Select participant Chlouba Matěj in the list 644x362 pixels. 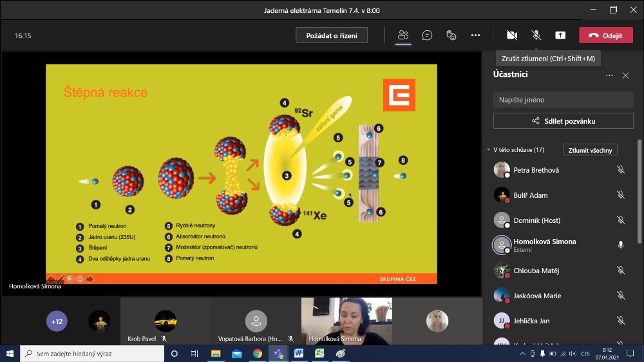[536, 271]
